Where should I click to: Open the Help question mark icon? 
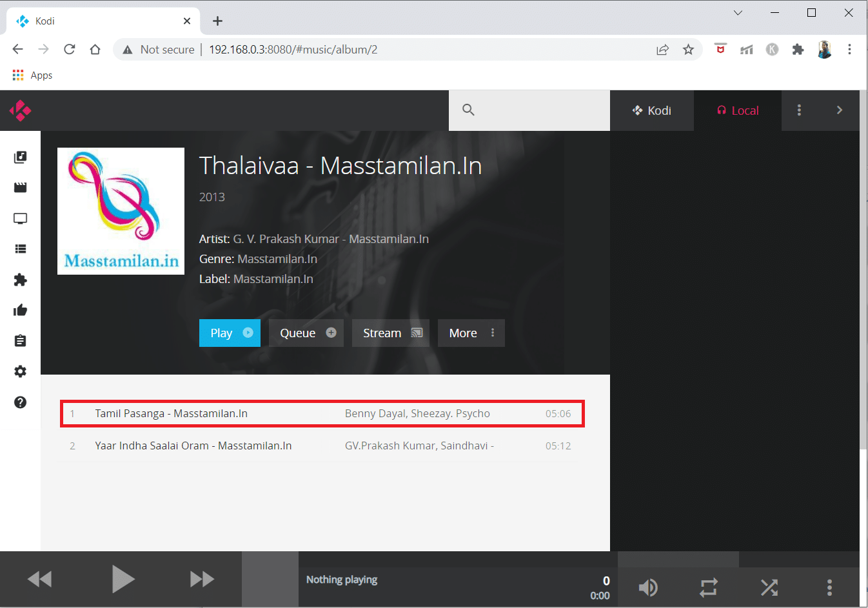[21, 402]
